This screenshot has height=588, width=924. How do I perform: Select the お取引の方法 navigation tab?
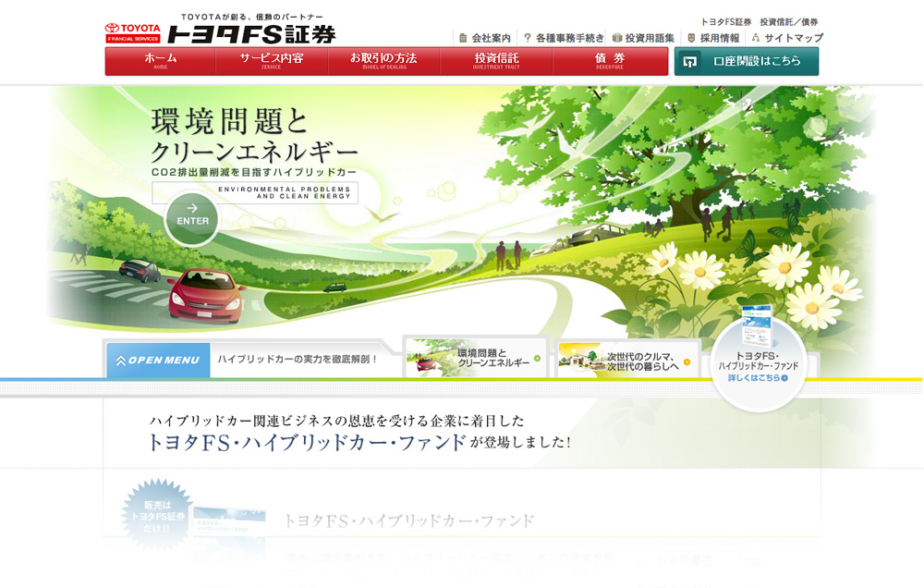click(x=383, y=61)
